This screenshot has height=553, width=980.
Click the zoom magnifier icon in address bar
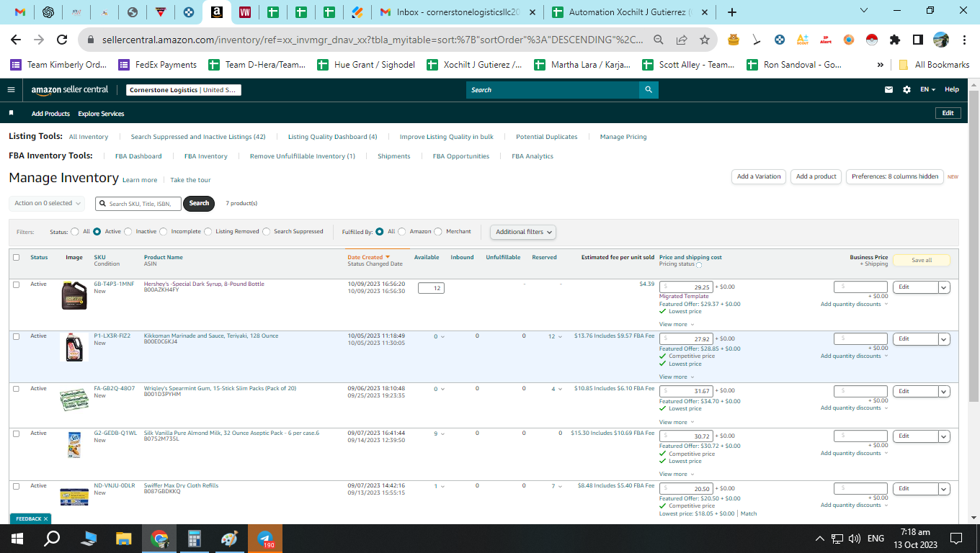click(x=659, y=40)
